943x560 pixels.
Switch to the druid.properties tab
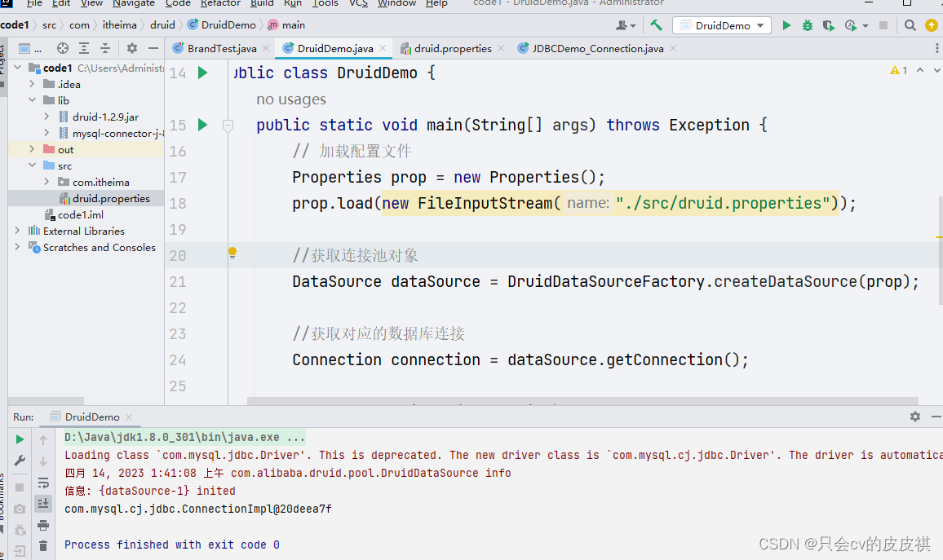(x=453, y=48)
